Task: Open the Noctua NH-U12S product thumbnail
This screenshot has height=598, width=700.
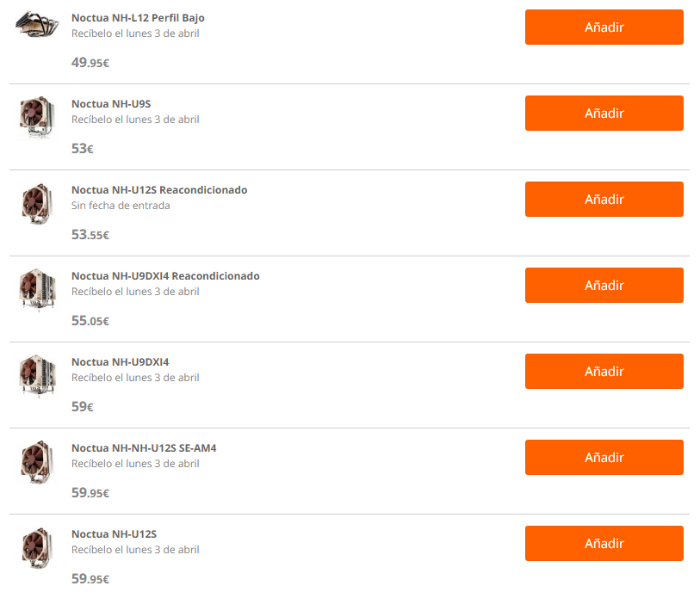Action: pos(36,548)
